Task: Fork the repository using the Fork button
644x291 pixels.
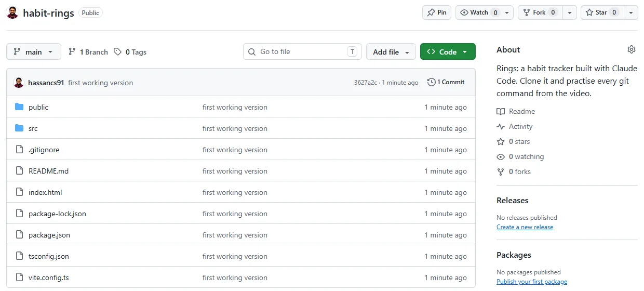Action: [x=540, y=12]
